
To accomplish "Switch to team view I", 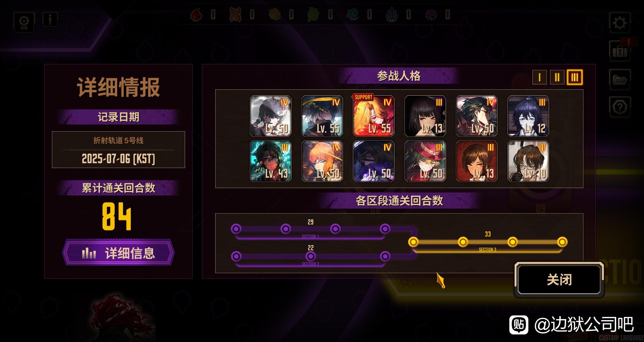I will pyautogui.click(x=539, y=77).
